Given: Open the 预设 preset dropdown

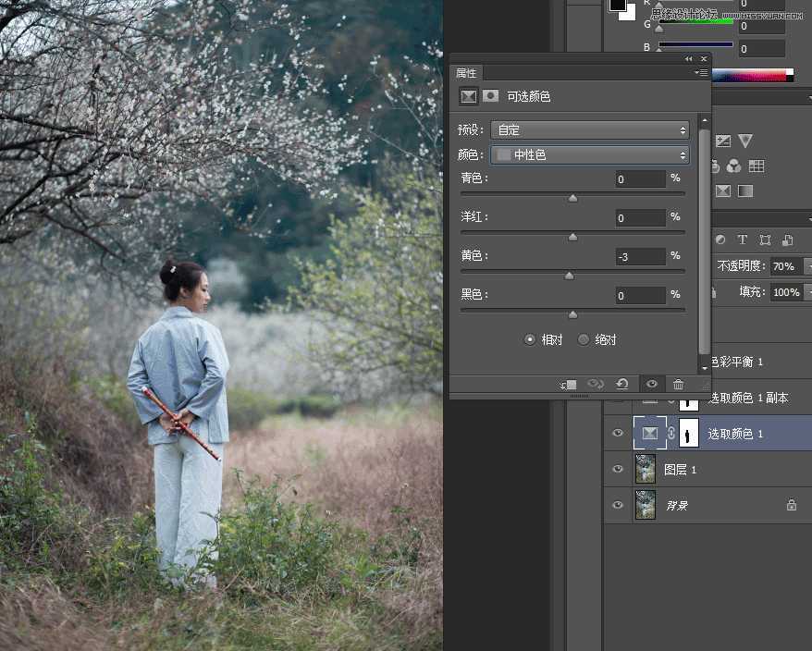Looking at the screenshot, I should (x=589, y=129).
